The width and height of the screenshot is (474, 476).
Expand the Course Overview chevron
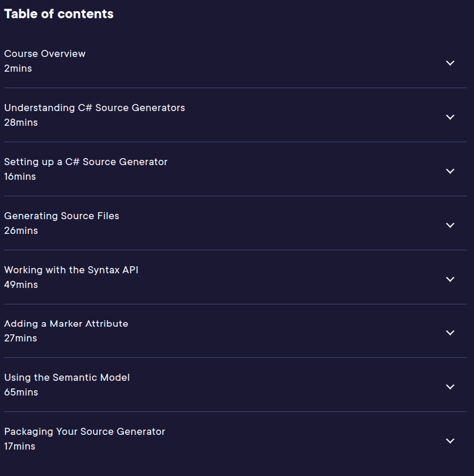pos(450,63)
